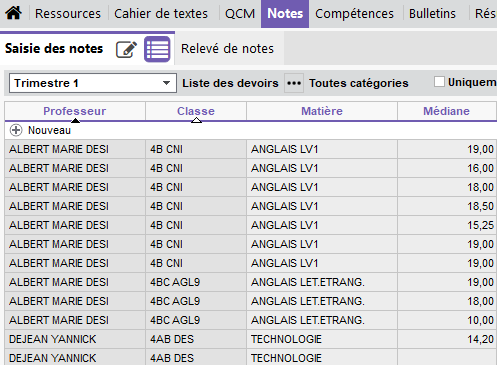Click TECHNOLOGIE in the 14,20 row

(x=286, y=339)
